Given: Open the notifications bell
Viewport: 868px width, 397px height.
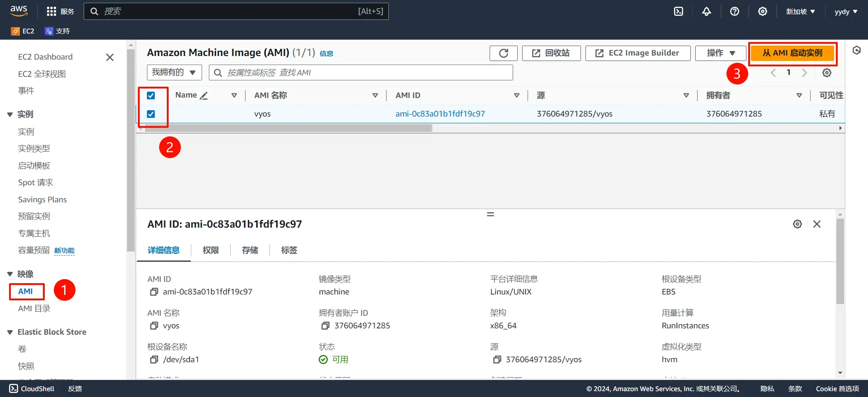Looking at the screenshot, I should (x=707, y=11).
